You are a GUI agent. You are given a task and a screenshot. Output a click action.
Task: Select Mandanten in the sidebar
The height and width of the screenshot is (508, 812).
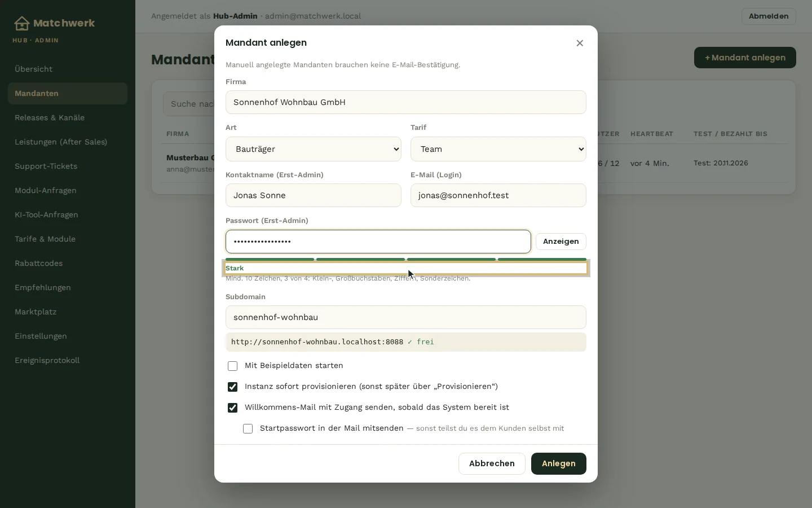coord(68,93)
